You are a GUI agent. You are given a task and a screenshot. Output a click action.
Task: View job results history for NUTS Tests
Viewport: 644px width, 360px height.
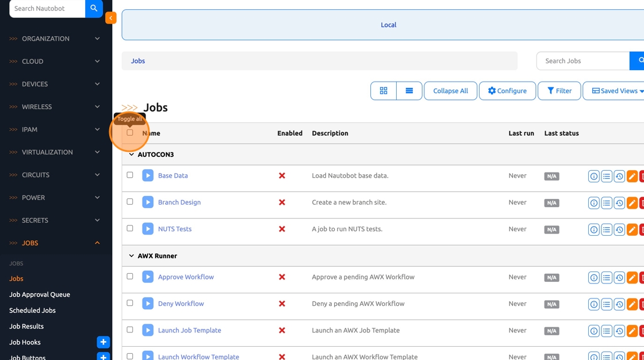pos(619,229)
